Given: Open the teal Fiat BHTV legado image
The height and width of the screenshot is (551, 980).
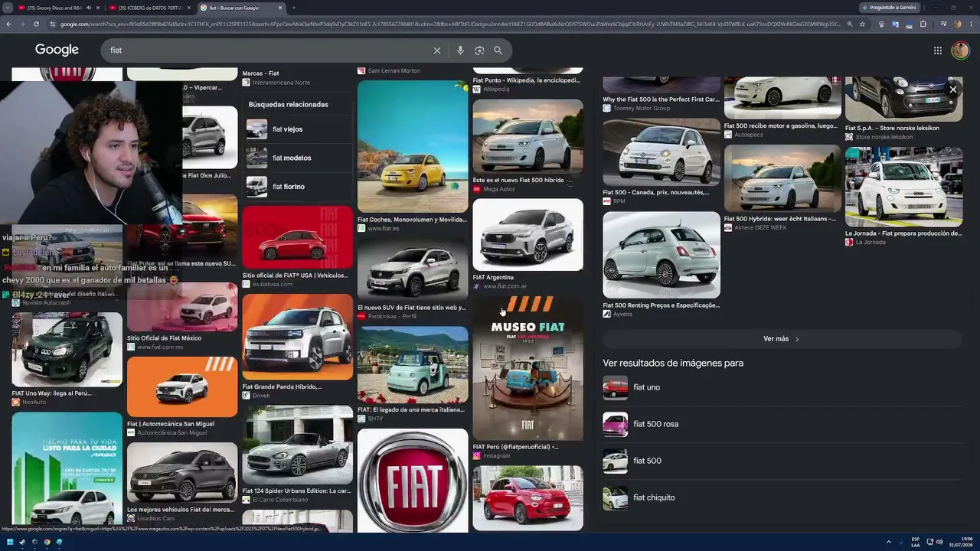Looking at the screenshot, I should coord(413,364).
